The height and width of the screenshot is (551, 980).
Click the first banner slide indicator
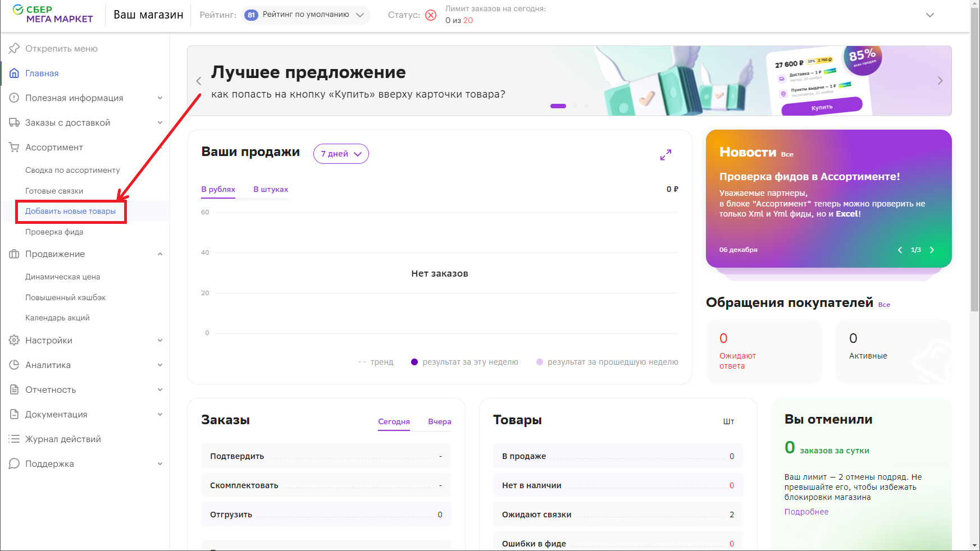click(x=558, y=106)
